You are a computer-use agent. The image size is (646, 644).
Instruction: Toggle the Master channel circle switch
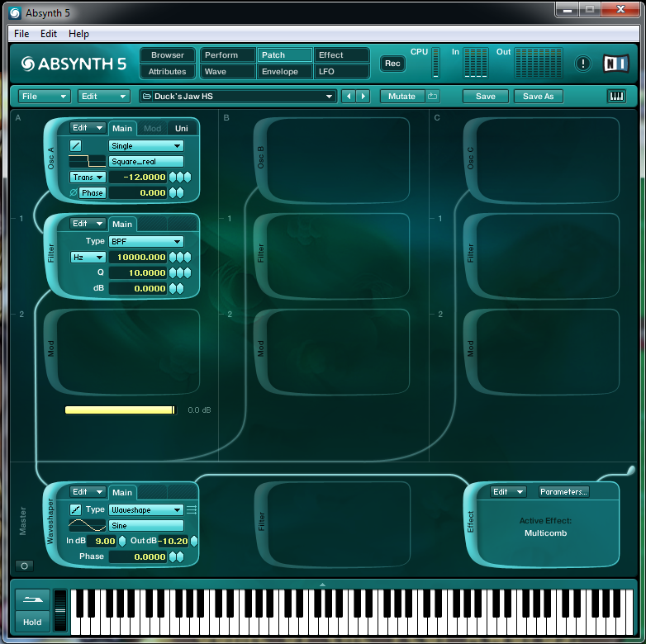[x=24, y=566]
